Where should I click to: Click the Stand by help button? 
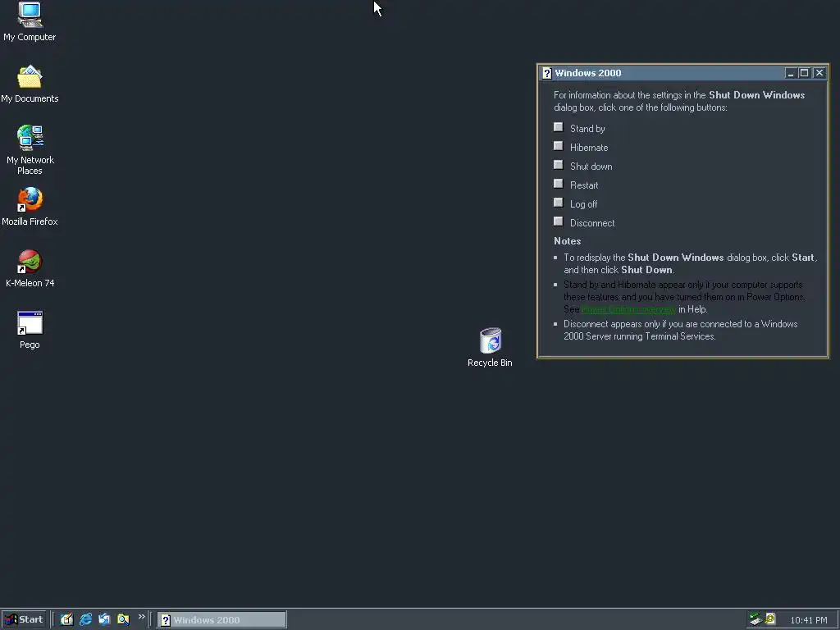click(558, 127)
